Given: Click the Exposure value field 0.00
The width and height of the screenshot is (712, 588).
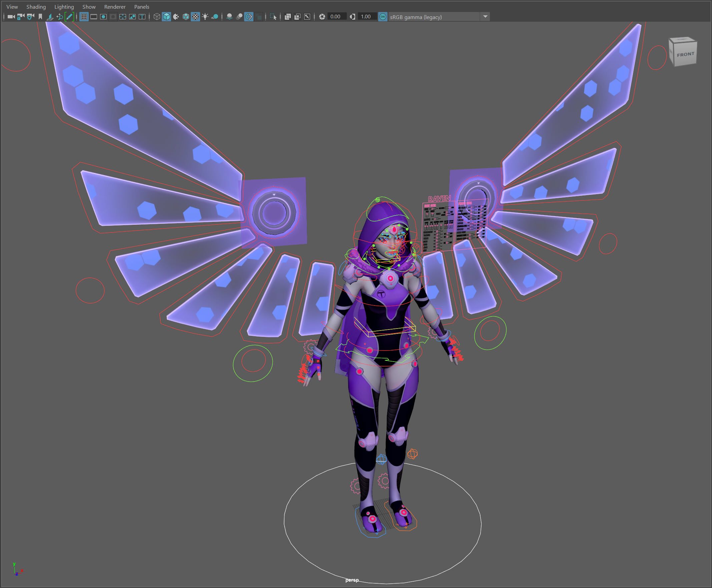Looking at the screenshot, I should click(x=337, y=17).
